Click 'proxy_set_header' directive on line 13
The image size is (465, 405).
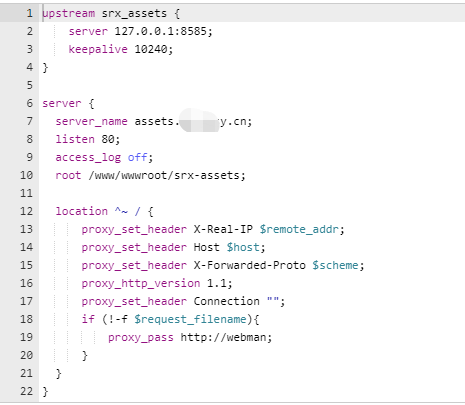pos(134,229)
